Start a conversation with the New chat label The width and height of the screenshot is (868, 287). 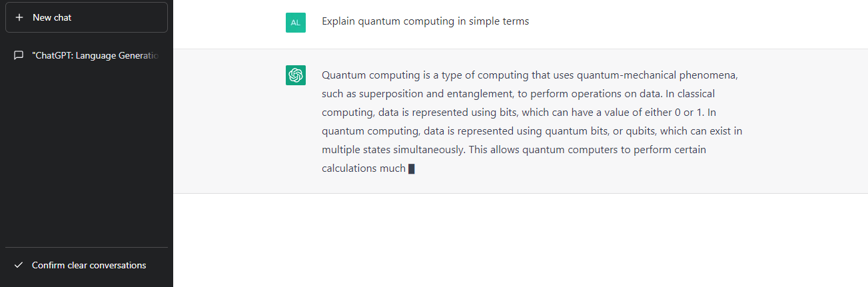coord(52,18)
